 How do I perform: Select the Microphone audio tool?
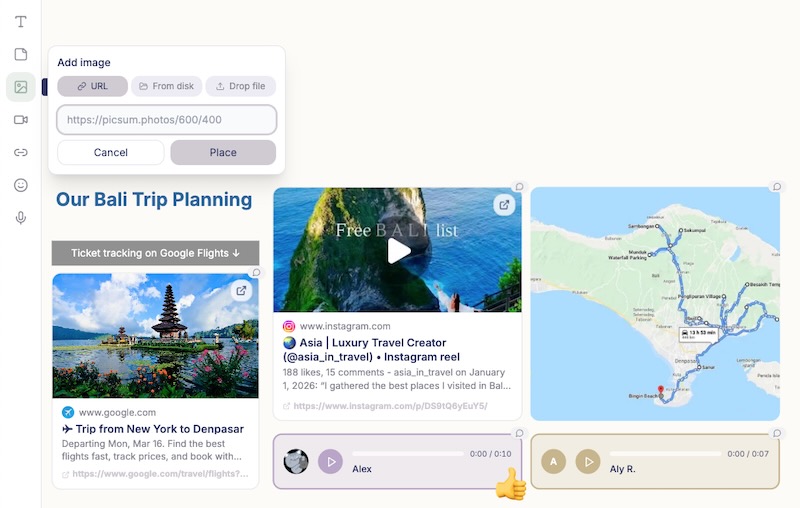(x=21, y=218)
